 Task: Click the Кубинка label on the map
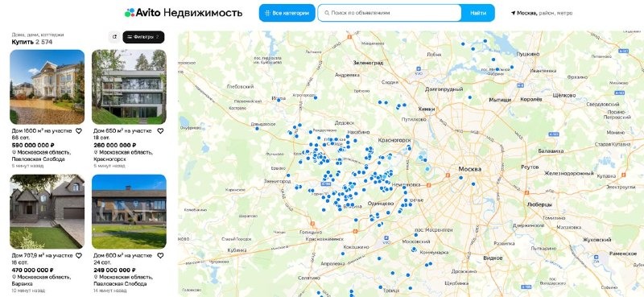coord(237,250)
